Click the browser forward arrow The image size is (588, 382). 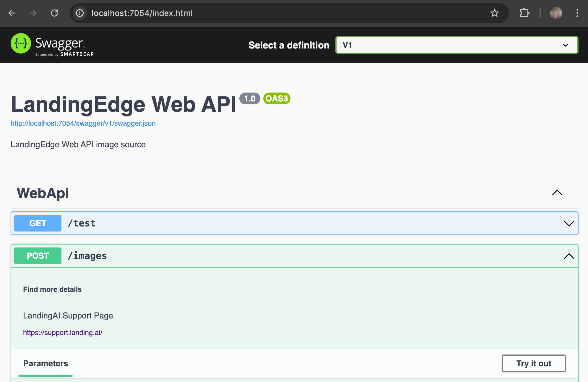(33, 13)
